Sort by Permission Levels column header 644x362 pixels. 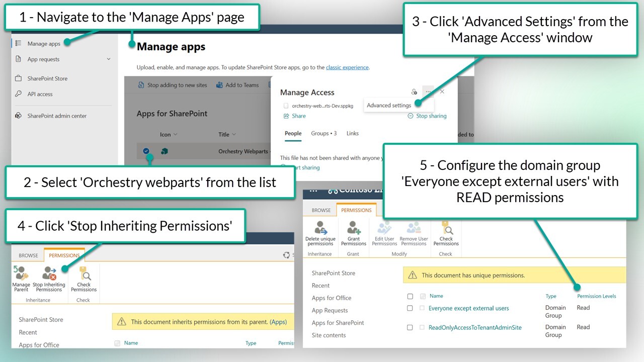click(x=596, y=296)
